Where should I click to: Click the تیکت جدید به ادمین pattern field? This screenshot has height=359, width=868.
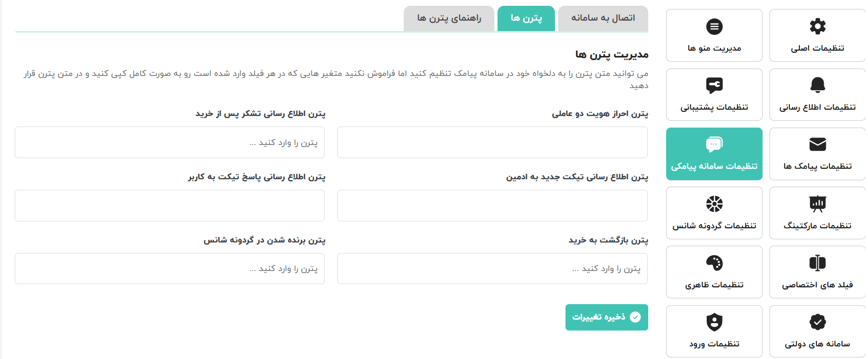click(x=492, y=206)
